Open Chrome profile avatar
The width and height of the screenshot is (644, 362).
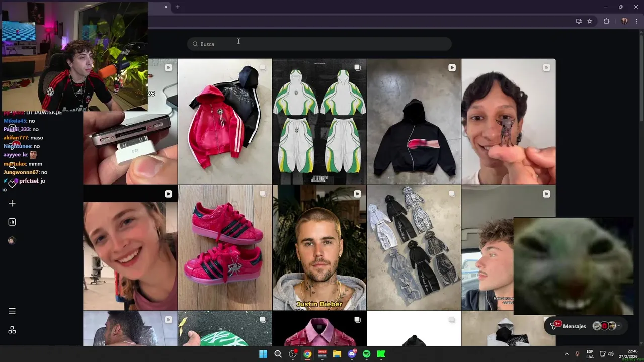click(624, 21)
